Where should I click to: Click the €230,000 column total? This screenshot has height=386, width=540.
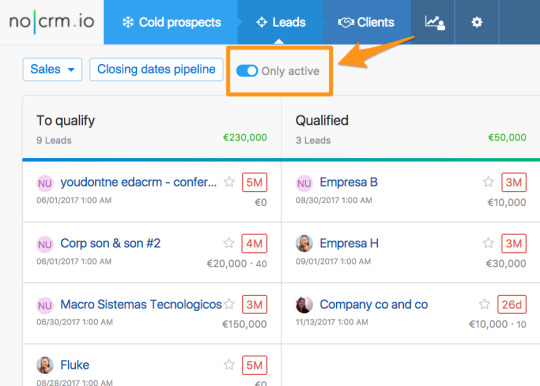(x=245, y=138)
